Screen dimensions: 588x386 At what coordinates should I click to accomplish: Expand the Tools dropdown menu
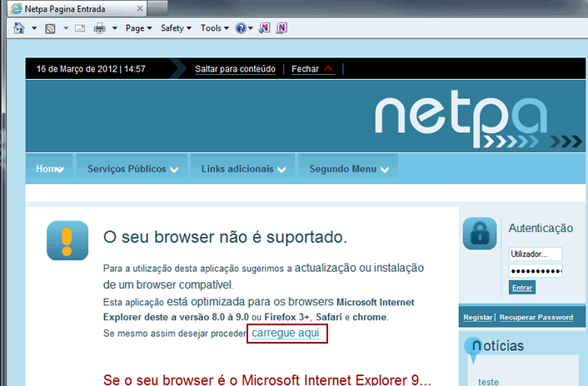215,28
